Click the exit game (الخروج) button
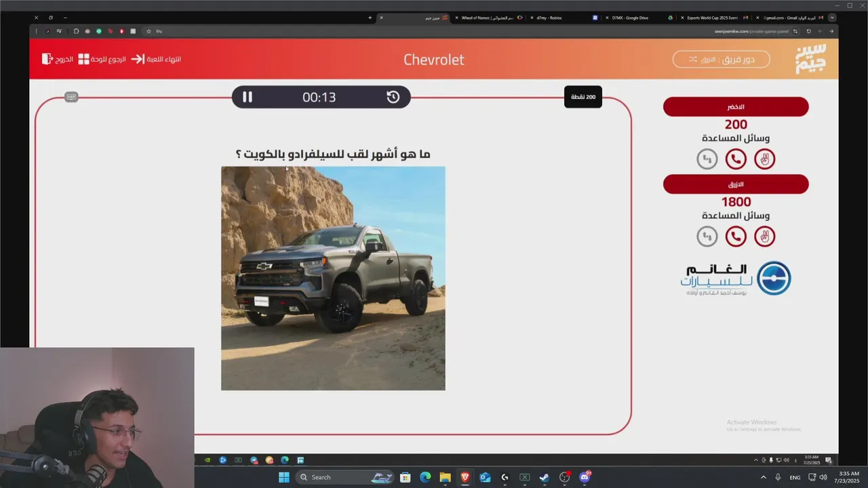The height and width of the screenshot is (488, 868). 58,59
